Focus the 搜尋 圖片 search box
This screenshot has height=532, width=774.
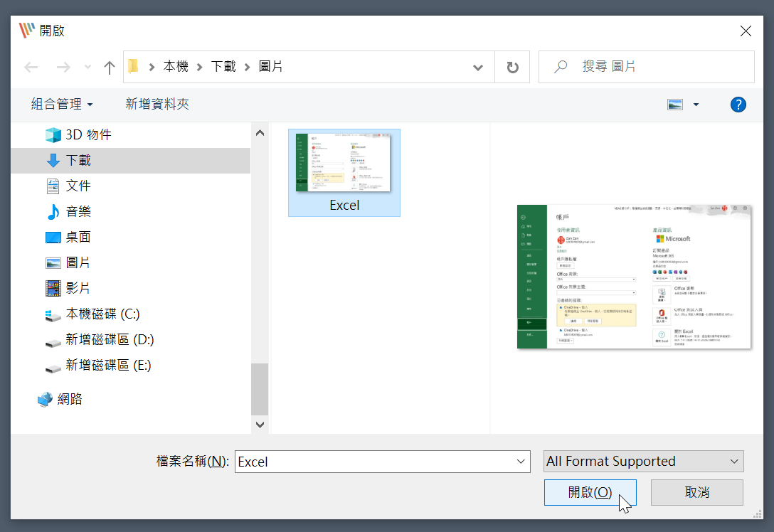(646, 67)
